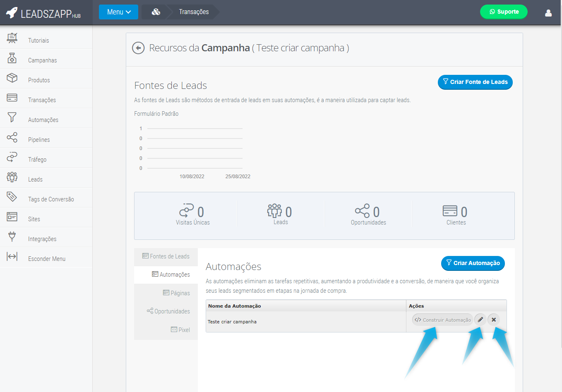Expand the Menu dropdown
Image resolution: width=562 pixels, height=392 pixels.
point(118,12)
